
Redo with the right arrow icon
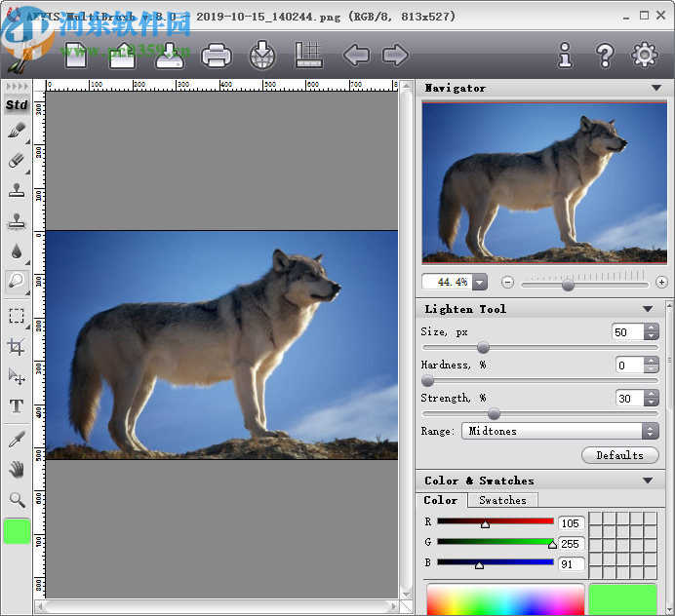[395, 55]
